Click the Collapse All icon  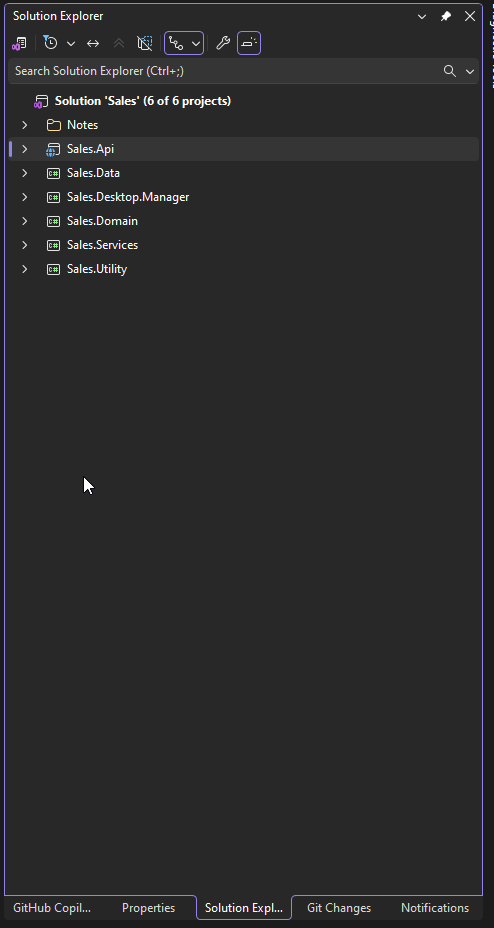119,43
